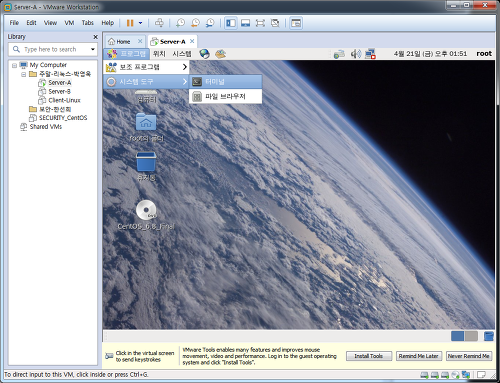Image resolution: width=500 pixels, height=383 pixels.
Task: Click the Remind Me Later button
Action: (x=419, y=356)
